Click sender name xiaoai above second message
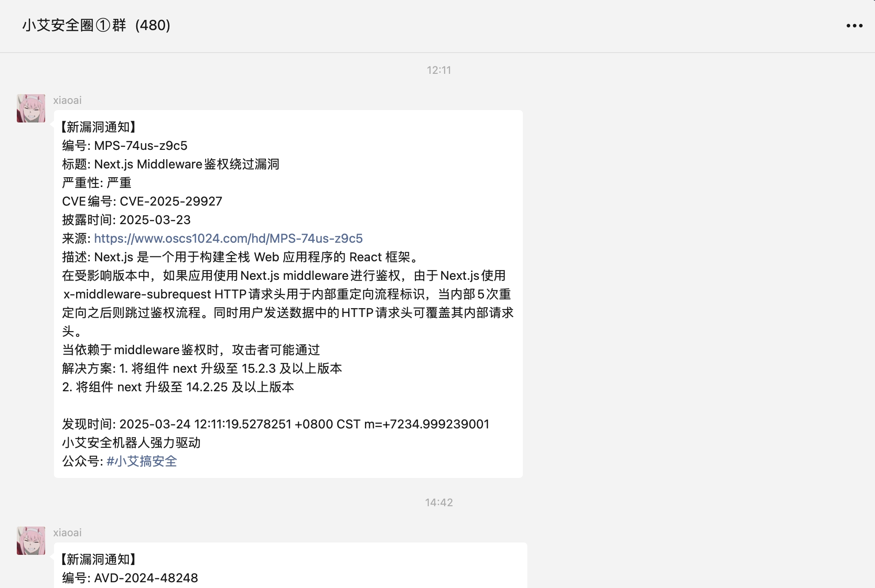The width and height of the screenshot is (875, 588). (67, 533)
